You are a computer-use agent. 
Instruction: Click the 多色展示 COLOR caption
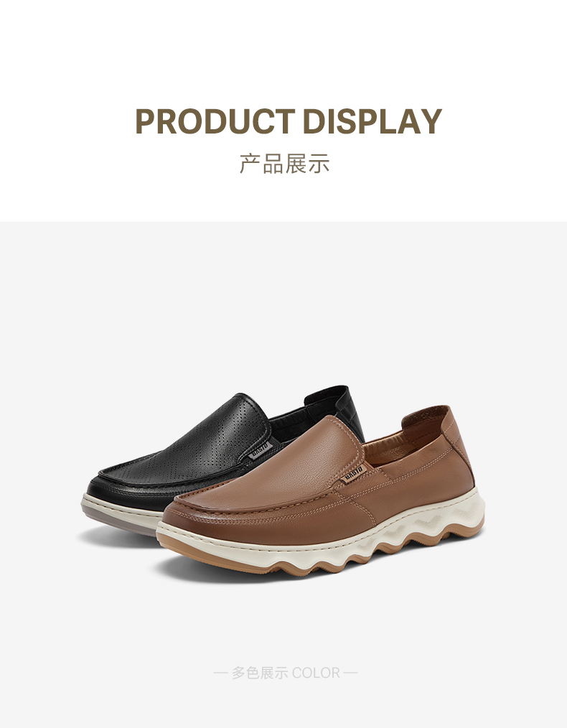pyautogui.click(x=285, y=673)
